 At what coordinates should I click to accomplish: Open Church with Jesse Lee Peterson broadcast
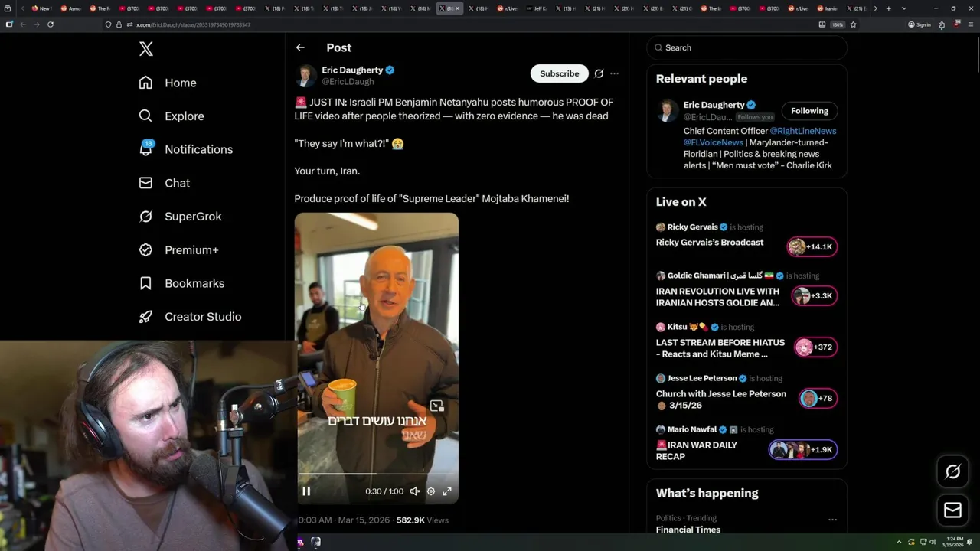tap(721, 399)
